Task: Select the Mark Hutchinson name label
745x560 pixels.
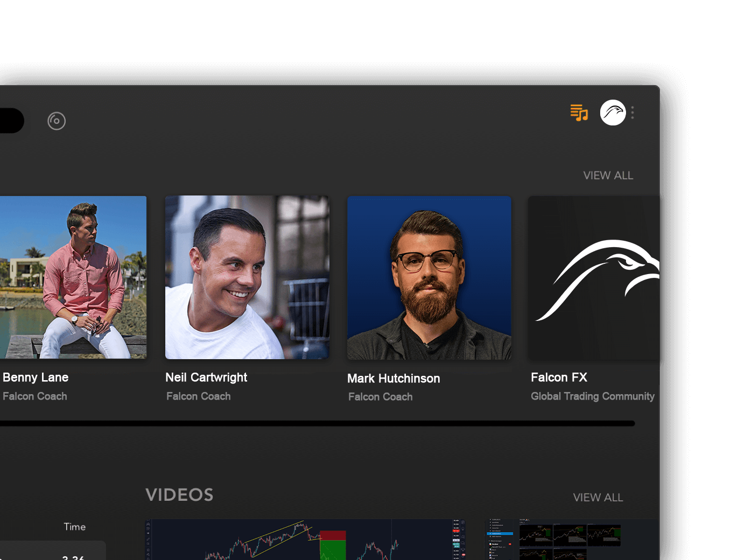Action: click(393, 379)
